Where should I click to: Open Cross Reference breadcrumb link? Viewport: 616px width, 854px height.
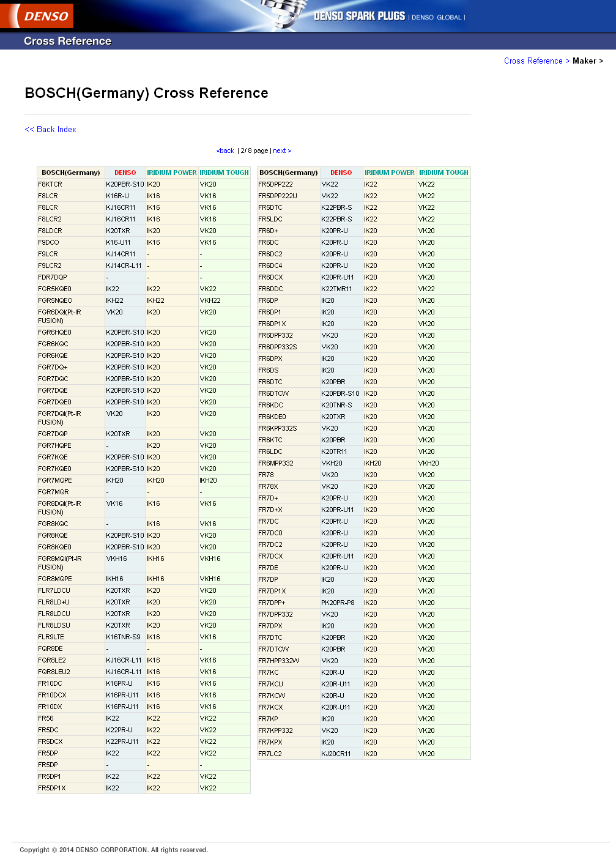(533, 61)
